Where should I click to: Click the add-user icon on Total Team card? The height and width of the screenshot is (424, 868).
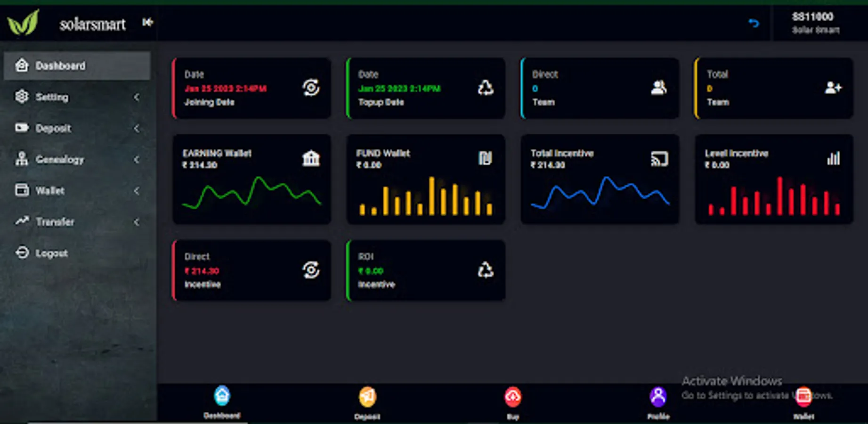tap(833, 88)
